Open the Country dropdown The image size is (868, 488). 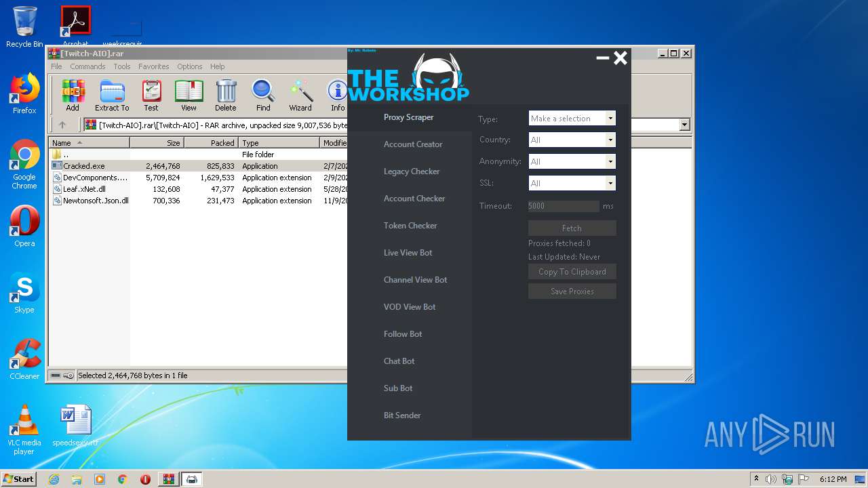pos(572,140)
